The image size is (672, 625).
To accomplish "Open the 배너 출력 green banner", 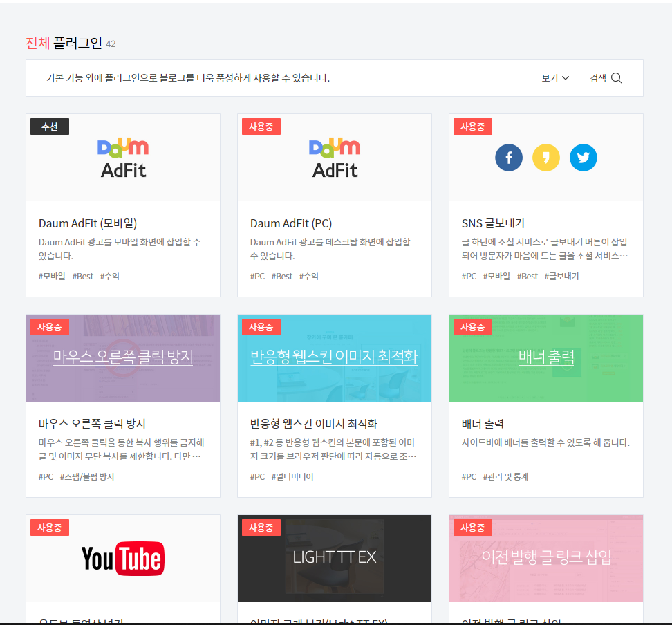I will (x=546, y=357).
